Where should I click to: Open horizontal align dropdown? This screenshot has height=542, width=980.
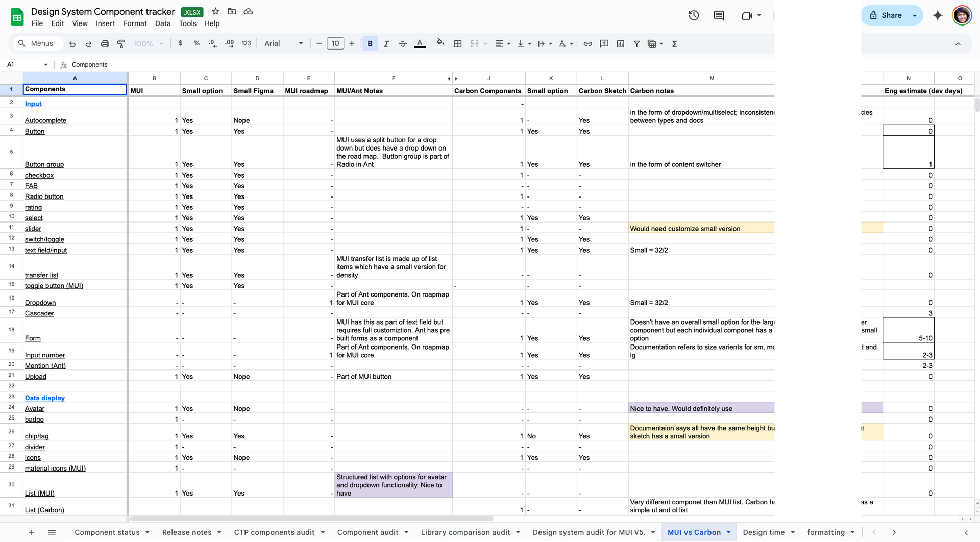503,44
